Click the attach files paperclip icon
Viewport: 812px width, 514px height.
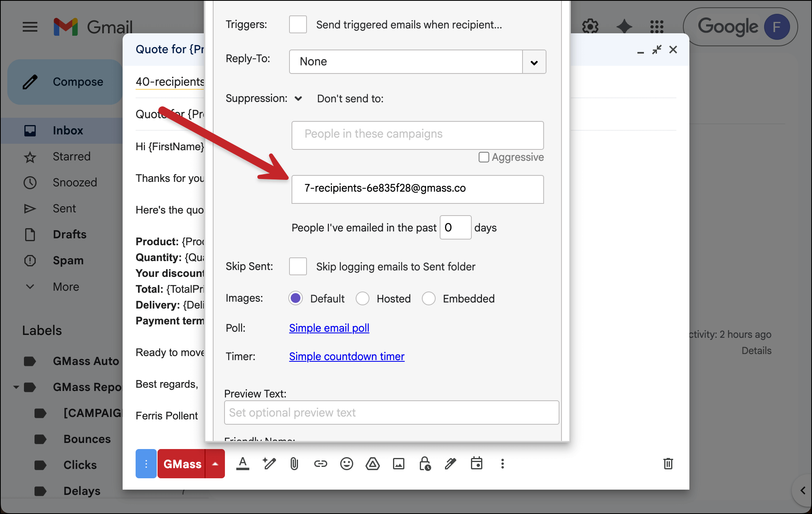294,464
